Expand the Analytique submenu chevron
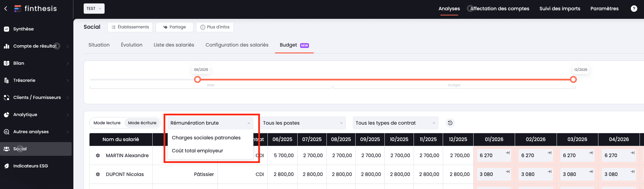 pos(68,115)
